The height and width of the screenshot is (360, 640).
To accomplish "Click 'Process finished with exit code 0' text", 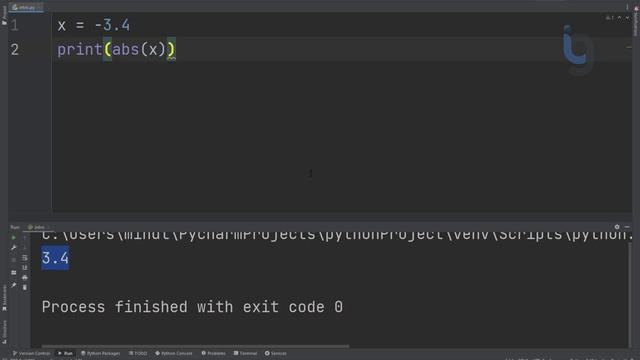I will click(x=192, y=307).
